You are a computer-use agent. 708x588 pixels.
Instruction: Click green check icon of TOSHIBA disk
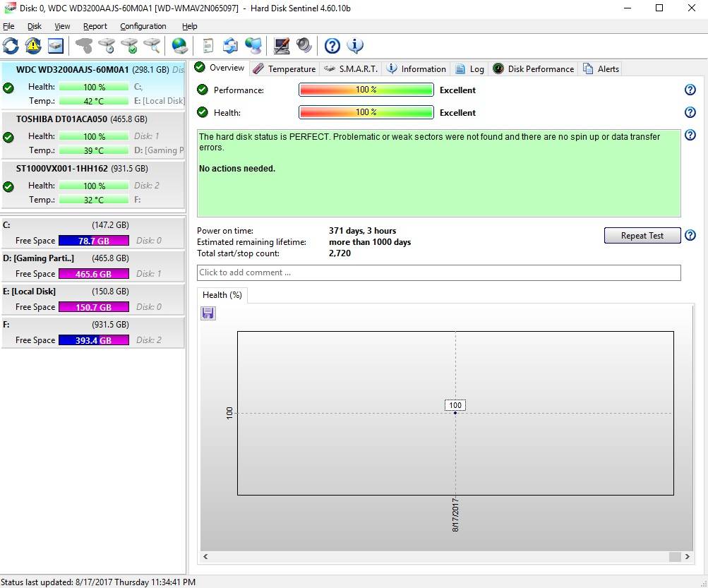pyautogui.click(x=8, y=137)
